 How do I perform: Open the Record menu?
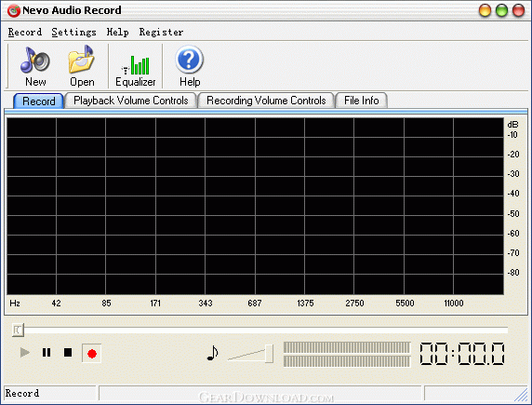point(25,32)
